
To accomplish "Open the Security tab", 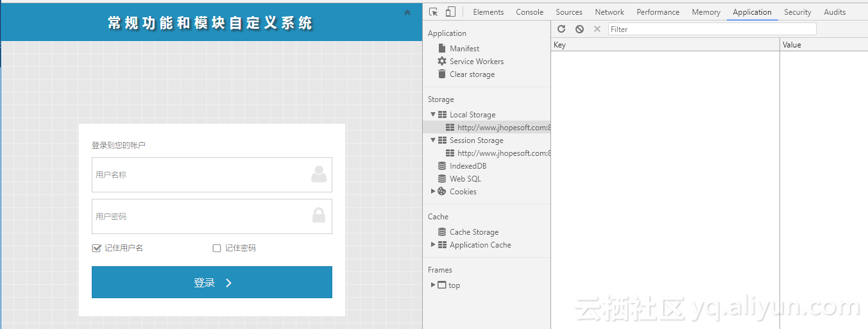I will point(797,12).
